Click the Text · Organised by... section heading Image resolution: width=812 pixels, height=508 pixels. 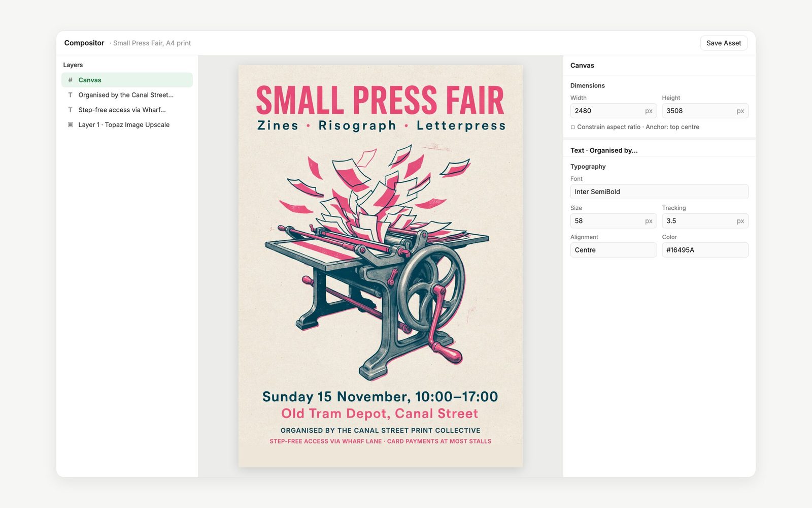[604, 150]
